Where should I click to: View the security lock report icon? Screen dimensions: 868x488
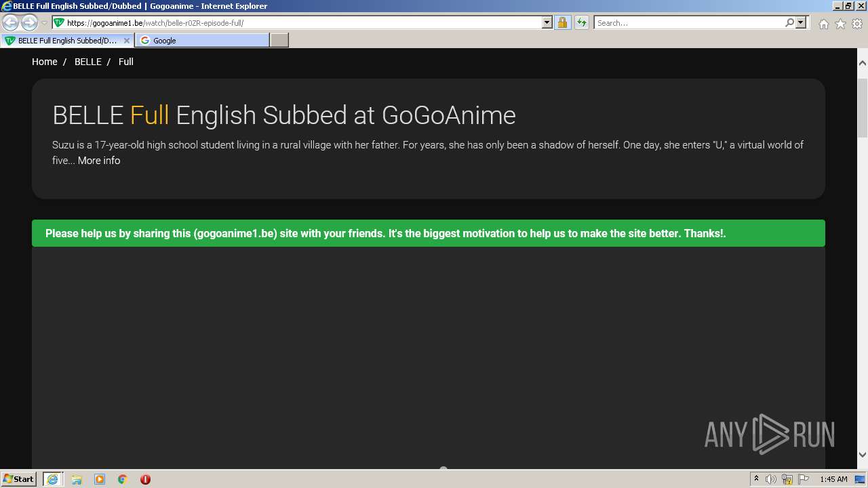pos(562,23)
